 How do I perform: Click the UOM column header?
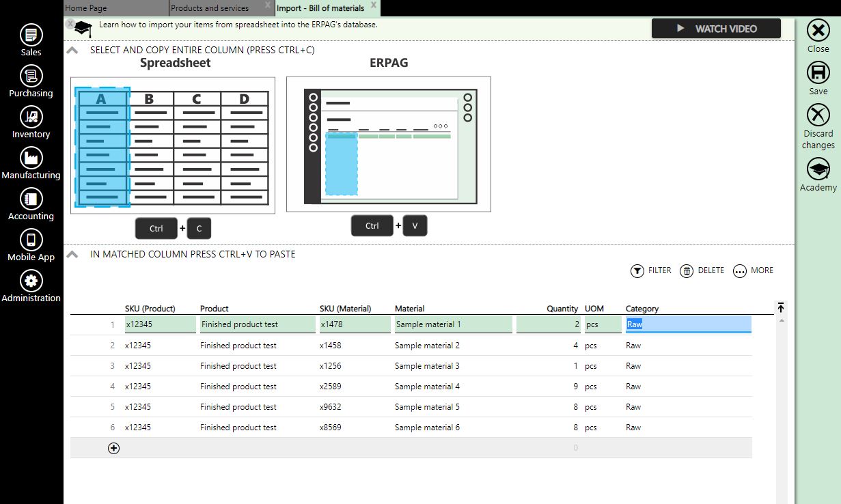(594, 309)
